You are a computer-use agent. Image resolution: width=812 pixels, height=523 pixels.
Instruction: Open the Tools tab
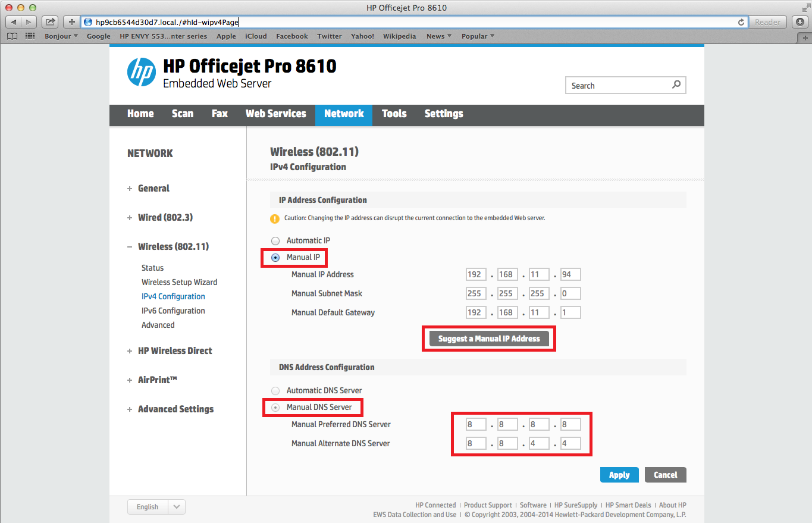394,114
